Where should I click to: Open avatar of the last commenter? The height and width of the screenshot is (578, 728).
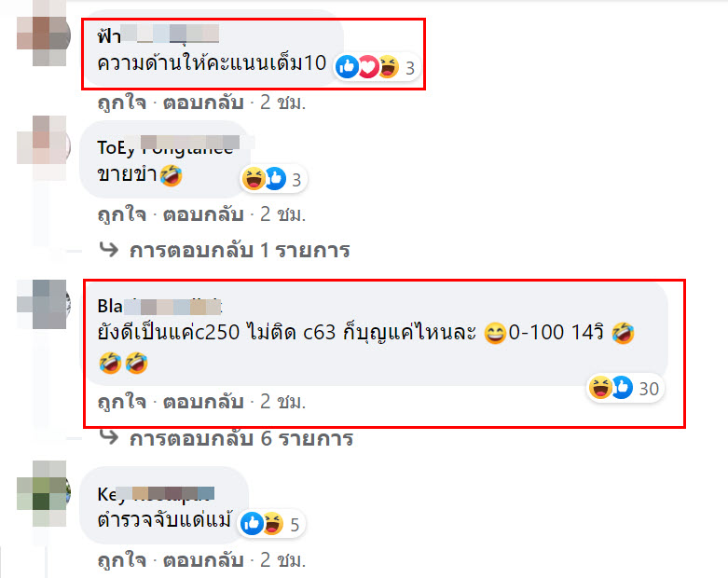(x=44, y=493)
